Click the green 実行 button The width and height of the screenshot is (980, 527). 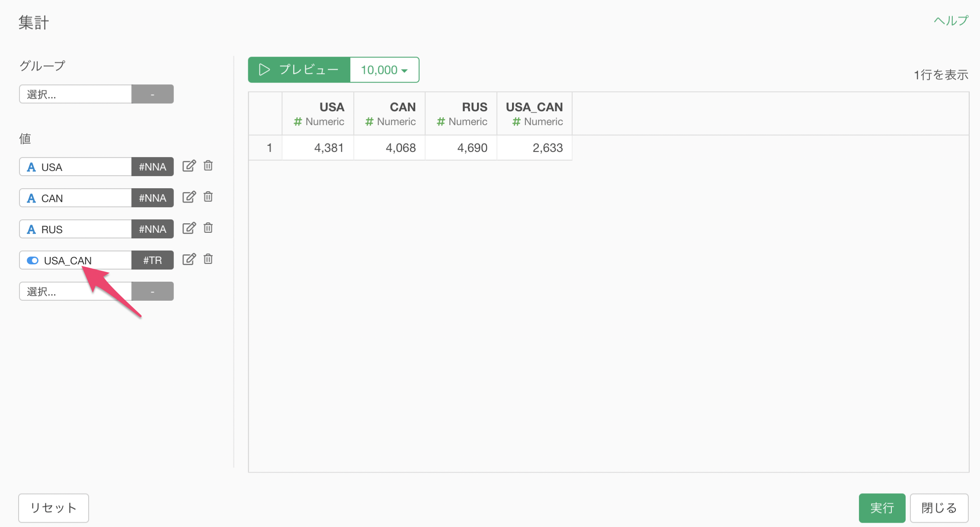[882, 508]
